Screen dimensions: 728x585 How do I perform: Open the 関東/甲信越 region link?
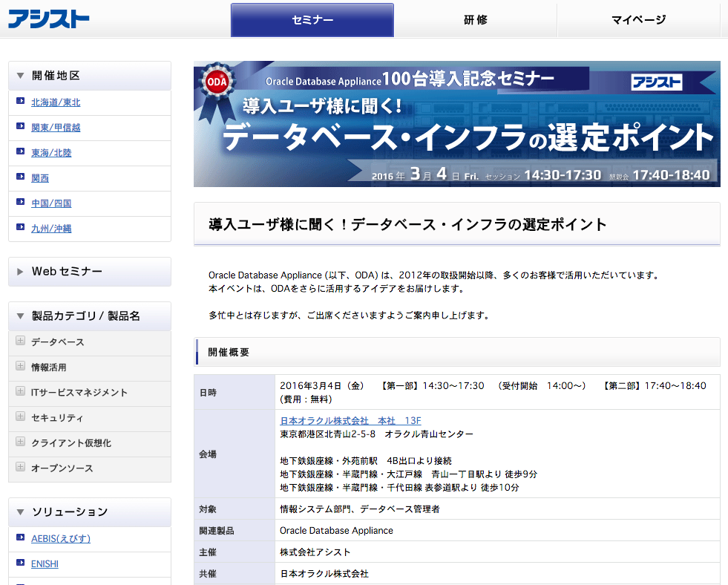[x=56, y=128]
